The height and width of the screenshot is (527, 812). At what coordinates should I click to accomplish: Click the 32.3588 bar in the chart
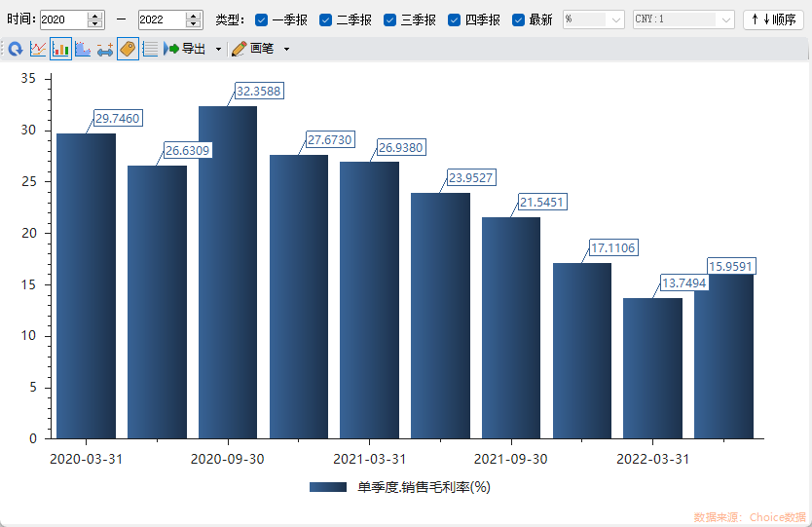[x=228, y=273]
